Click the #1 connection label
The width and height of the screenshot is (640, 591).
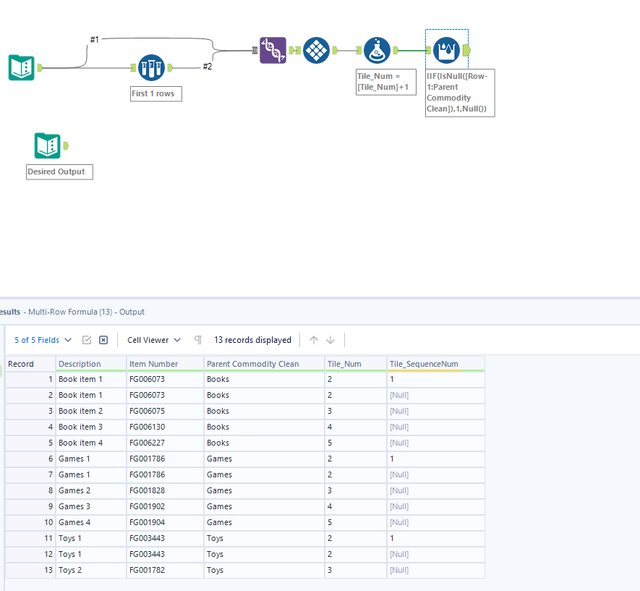point(94,40)
